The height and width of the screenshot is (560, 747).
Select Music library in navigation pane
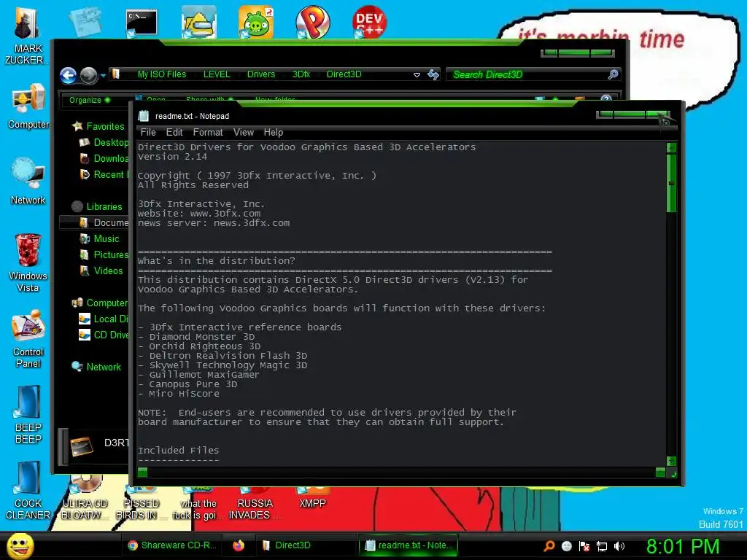99,238
